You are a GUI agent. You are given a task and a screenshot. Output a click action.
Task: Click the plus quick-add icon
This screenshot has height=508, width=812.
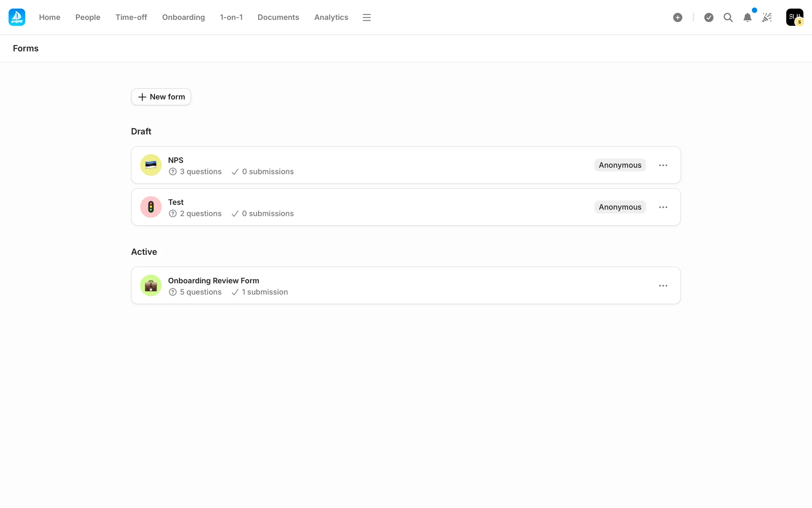point(678,17)
